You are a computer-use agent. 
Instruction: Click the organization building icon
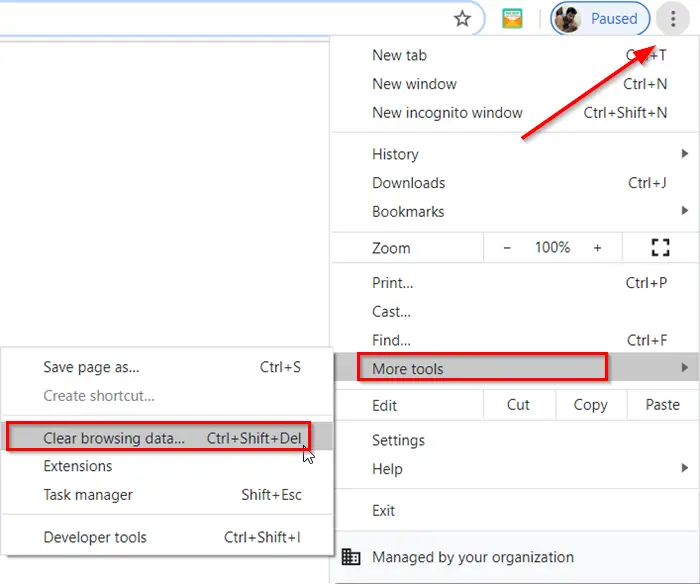click(x=350, y=557)
